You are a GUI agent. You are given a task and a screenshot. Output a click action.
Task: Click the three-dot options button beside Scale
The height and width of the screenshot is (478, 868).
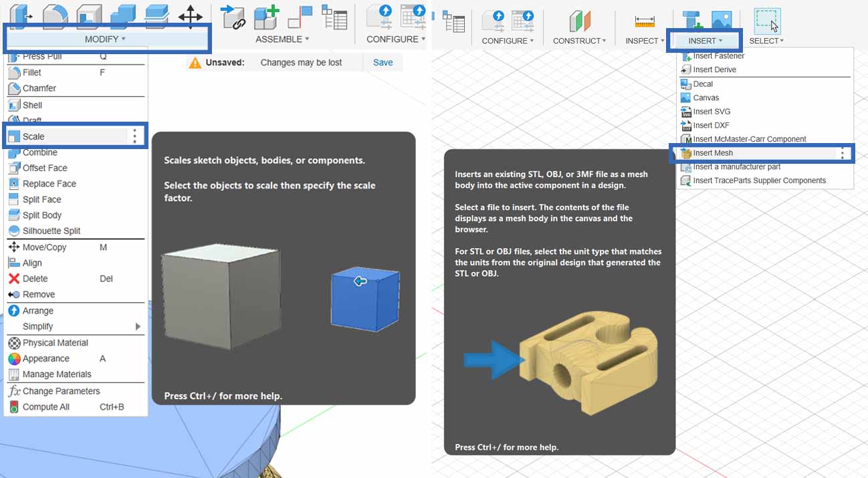[x=134, y=136]
